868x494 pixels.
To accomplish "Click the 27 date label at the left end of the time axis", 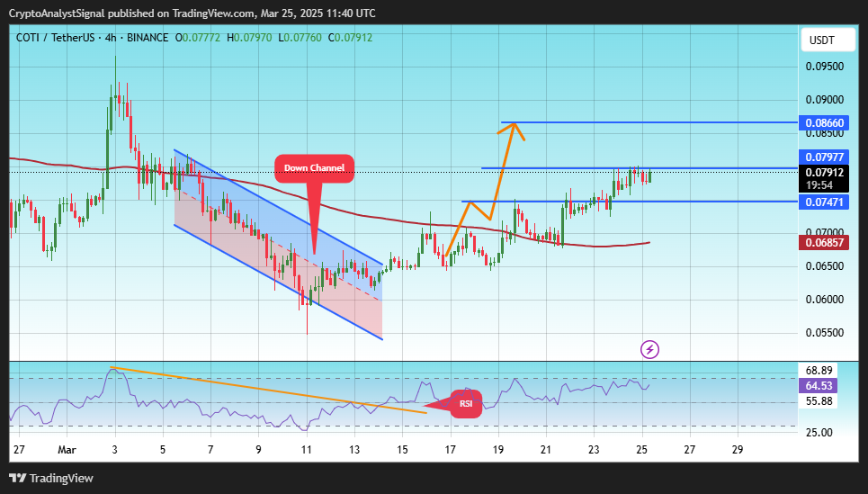I will (19, 450).
